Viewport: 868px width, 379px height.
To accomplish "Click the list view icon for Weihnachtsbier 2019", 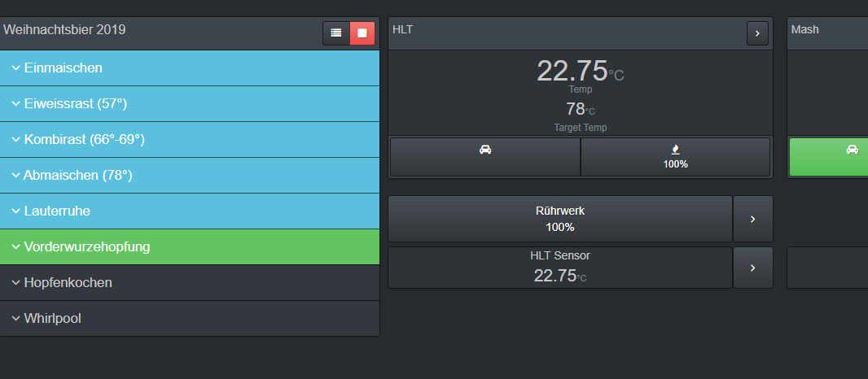I will (336, 33).
